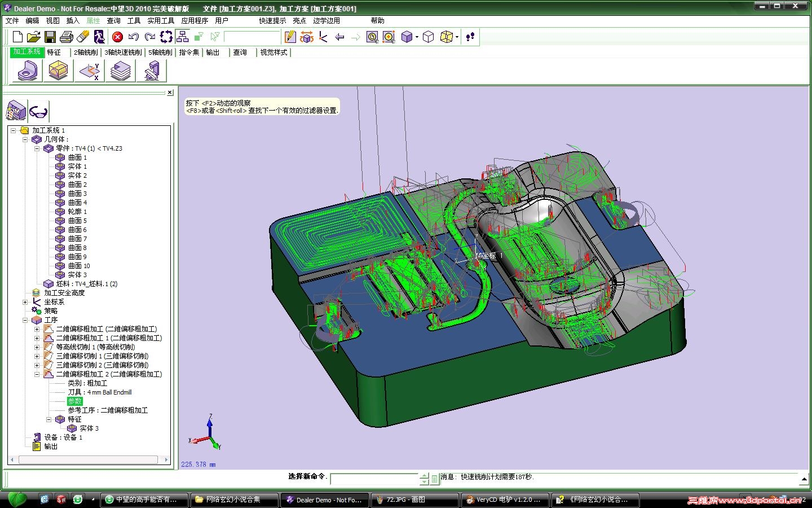The height and width of the screenshot is (508, 812).
Task: Select the 轮廓 1 tree item
Action: [77, 212]
